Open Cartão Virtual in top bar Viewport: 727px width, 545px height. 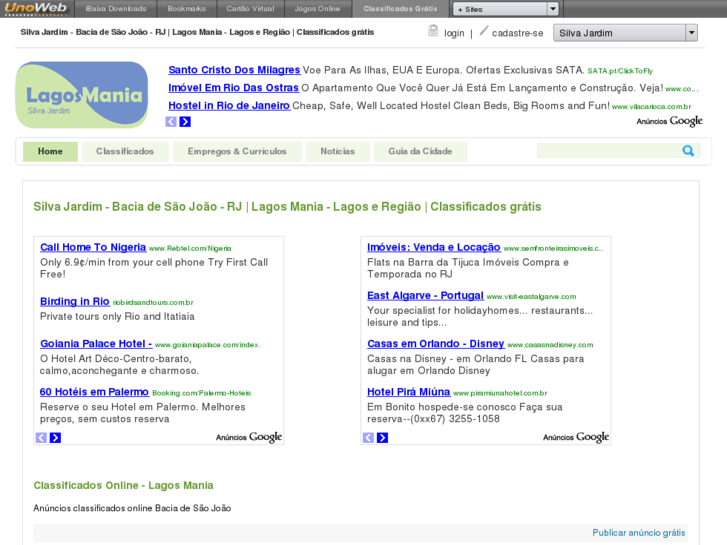coord(250,9)
